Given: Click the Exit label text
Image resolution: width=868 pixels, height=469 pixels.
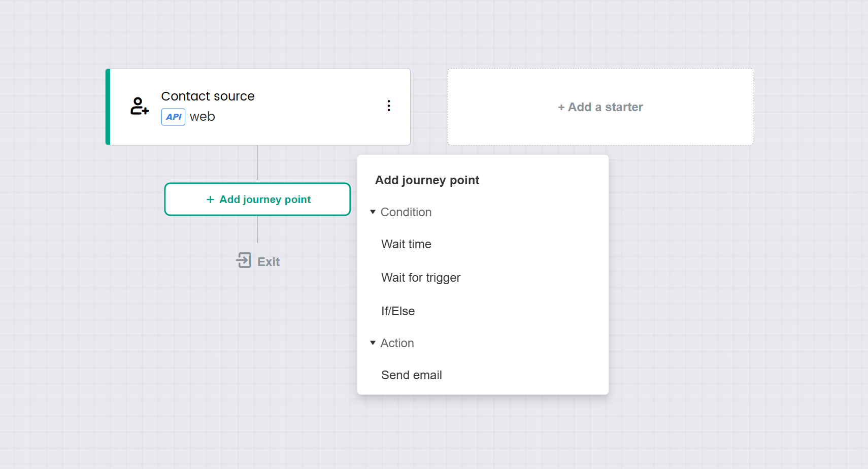Looking at the screenshot, I should (269, 262).
